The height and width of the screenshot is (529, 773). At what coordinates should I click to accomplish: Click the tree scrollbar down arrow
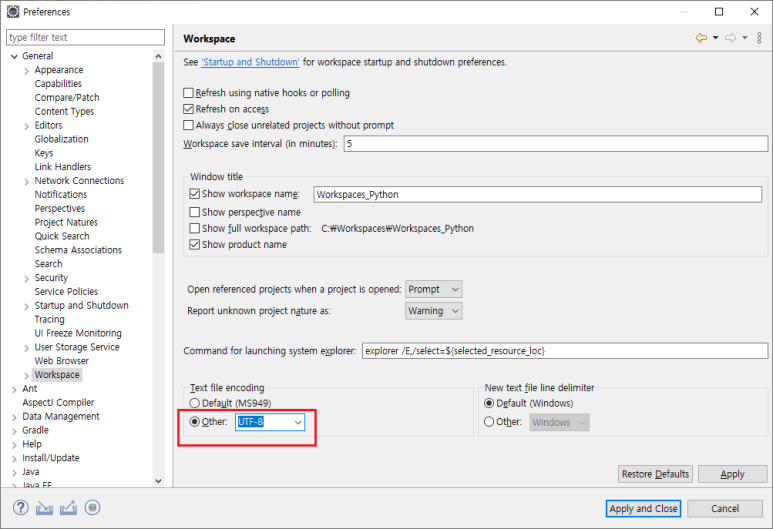pyautogui.click(x=158, y=481)
